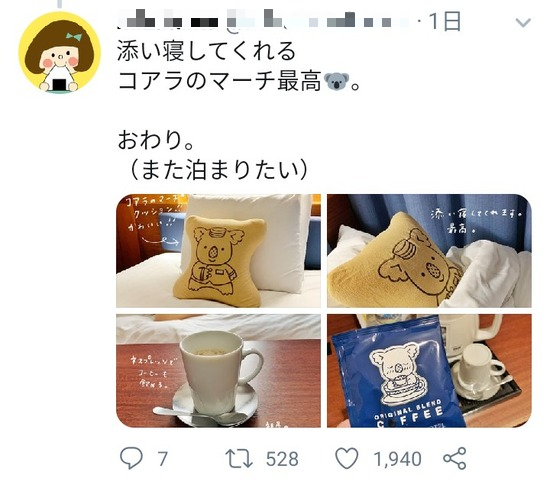Click the reply speech bubble icon
550x488 pixels.
[x=132, y=458]
